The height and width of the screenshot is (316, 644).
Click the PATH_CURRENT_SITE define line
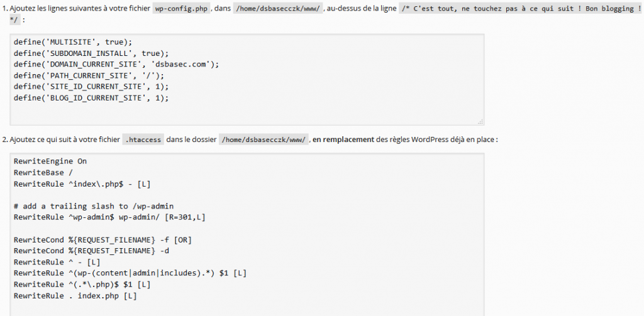89,75
